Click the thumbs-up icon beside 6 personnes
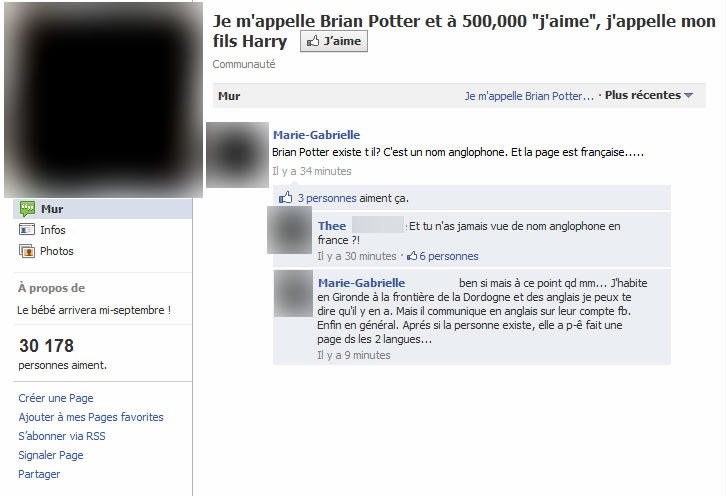This screenshot has height=496, width=726. [412, 256]
